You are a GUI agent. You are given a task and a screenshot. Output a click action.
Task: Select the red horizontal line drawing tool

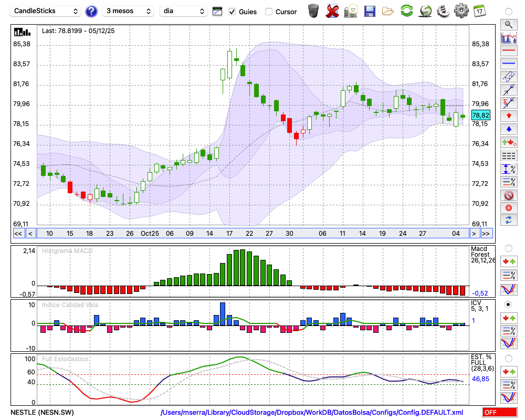[x=508, y=50]
